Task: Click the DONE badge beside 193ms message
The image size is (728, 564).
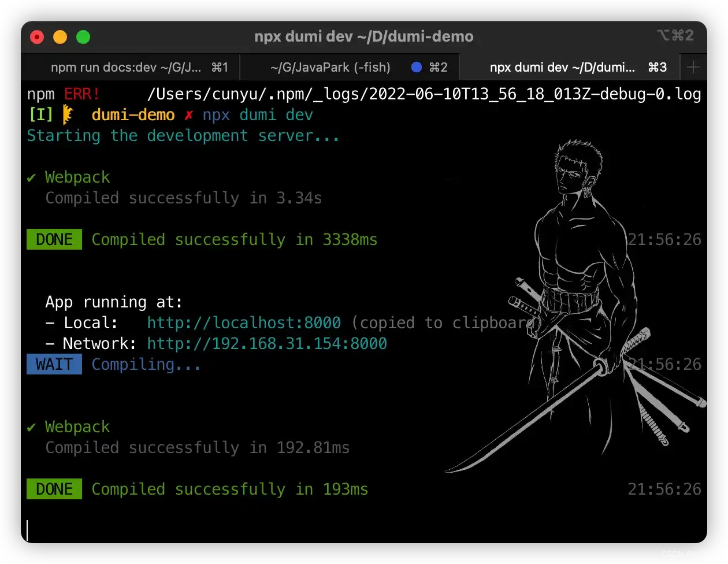Action: 54,489
